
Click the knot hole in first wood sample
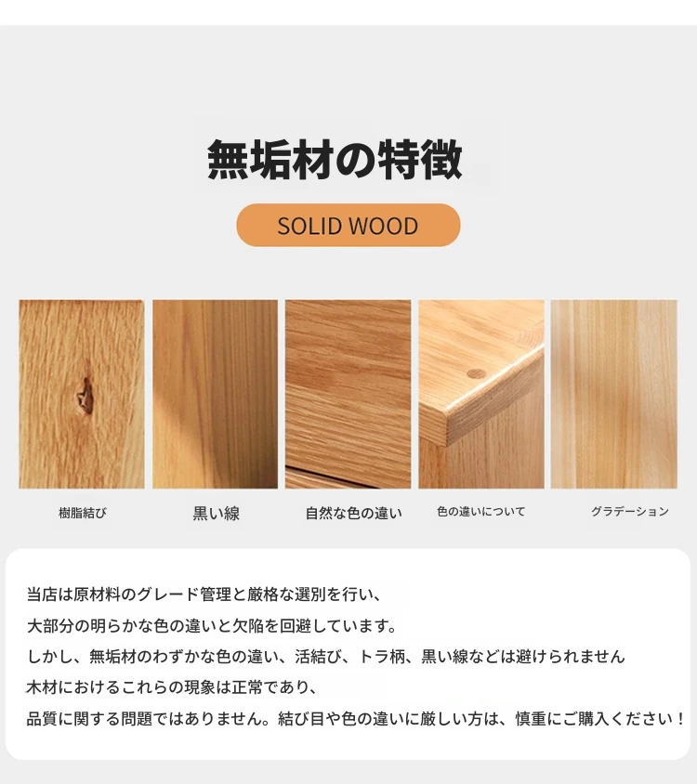point(85,397)
